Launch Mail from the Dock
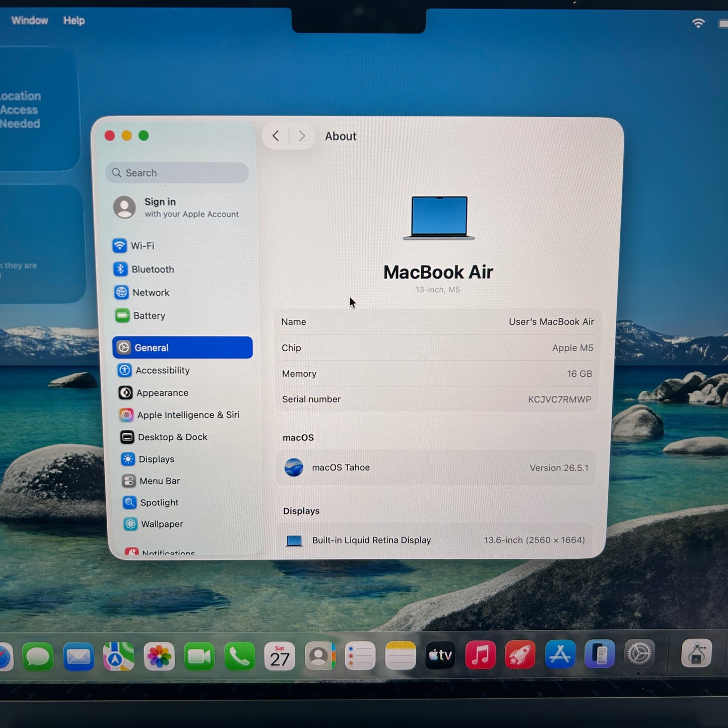This screenshot has width=728, height=728. 79,656
